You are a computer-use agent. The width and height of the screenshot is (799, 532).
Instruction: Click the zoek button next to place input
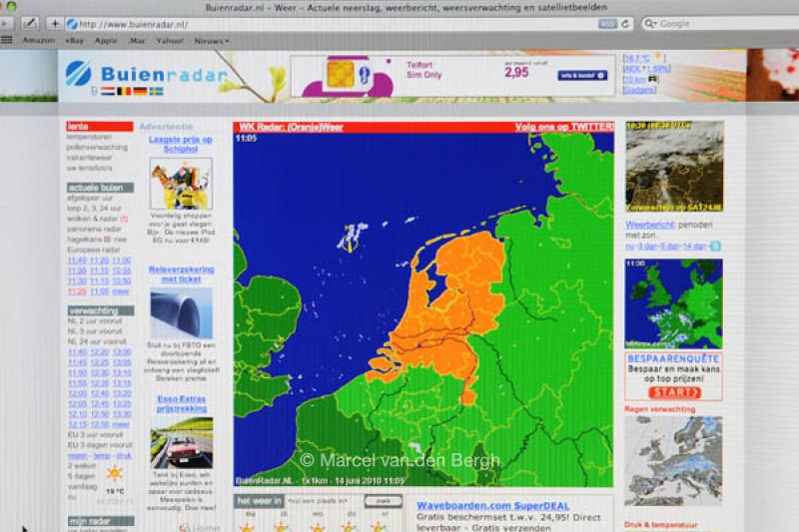click(x=384, y=501)
